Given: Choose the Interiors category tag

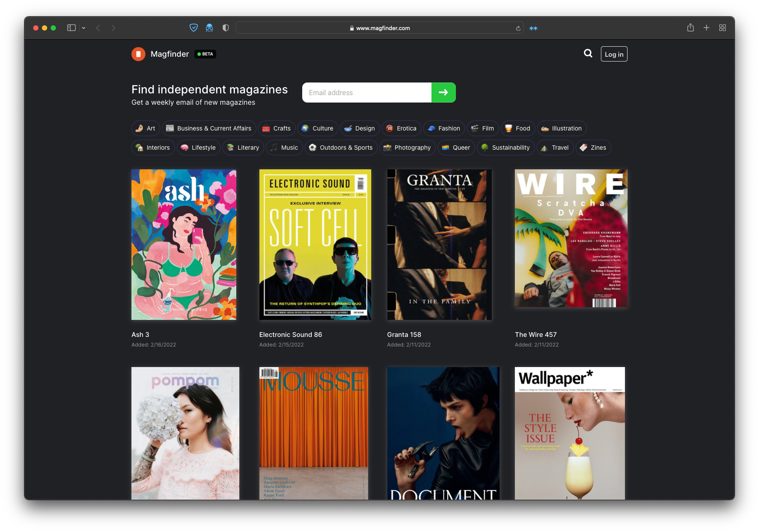Looking at the screenshot, I should pyautogui.click(x=153, y=148).
